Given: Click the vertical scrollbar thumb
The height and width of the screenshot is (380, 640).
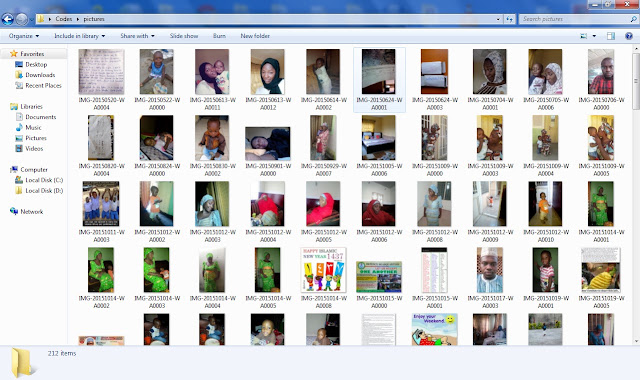Looking at the screenshot, I should coord(636,81).
